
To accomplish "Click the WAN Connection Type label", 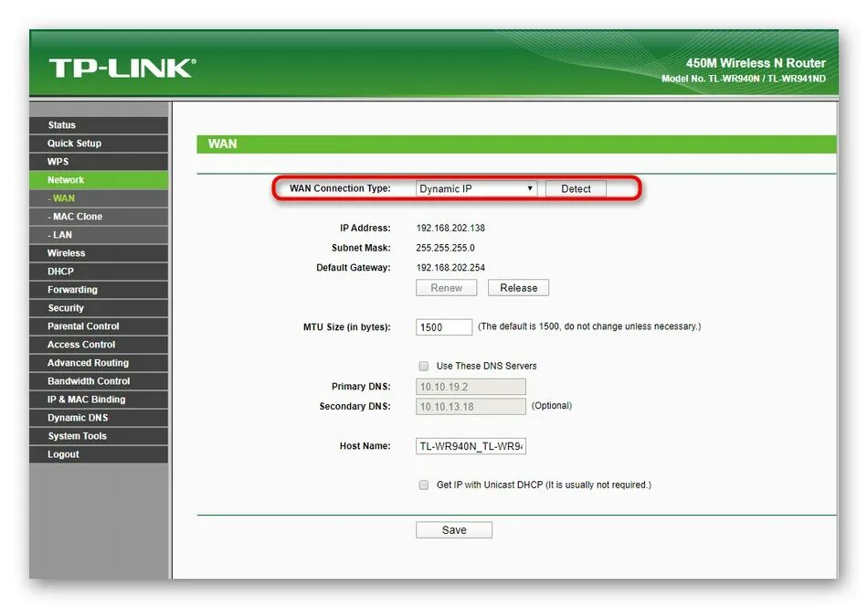I will 340,189.
